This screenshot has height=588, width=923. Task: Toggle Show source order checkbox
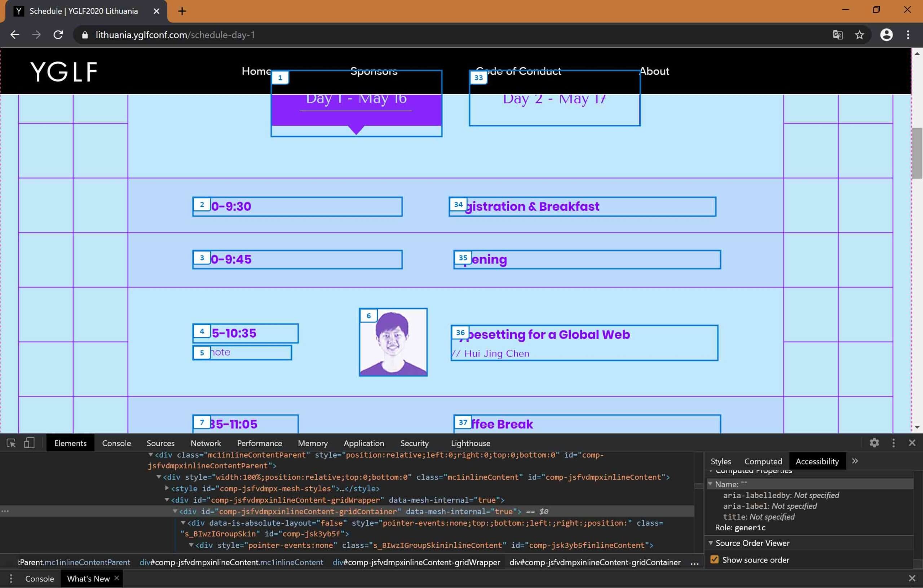click(715, 559)
